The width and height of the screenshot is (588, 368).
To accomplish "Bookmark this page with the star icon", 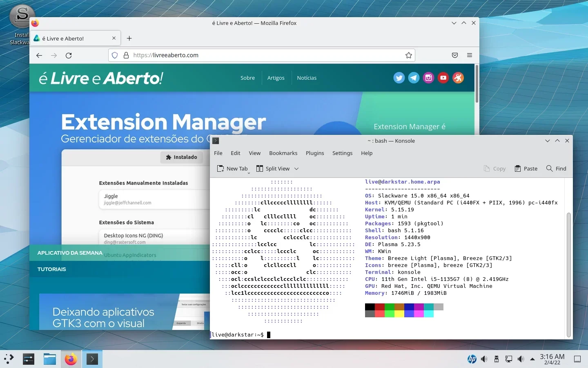I will pos(408,55).
